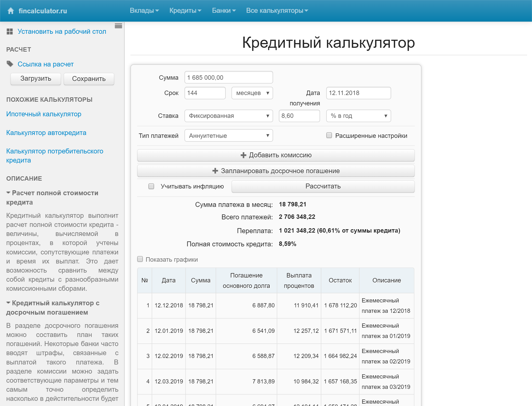Click the Дата получения field 12.11.2018

point(358,93)
